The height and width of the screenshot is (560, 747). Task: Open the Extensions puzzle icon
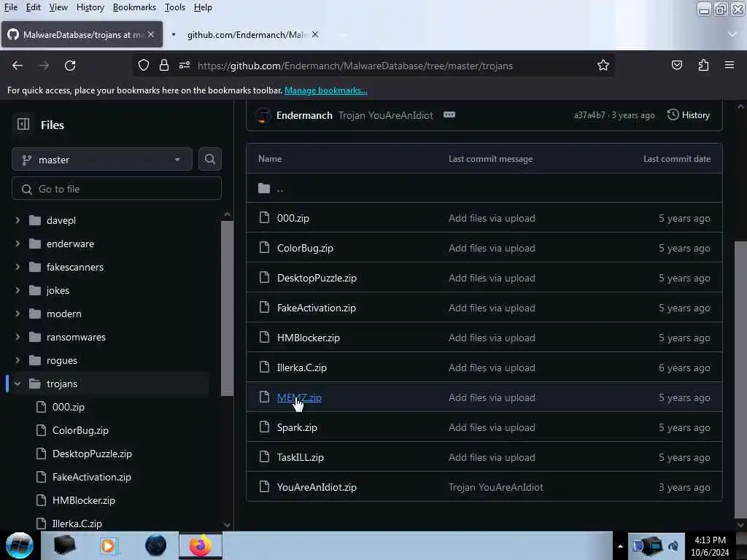(703, 65)
